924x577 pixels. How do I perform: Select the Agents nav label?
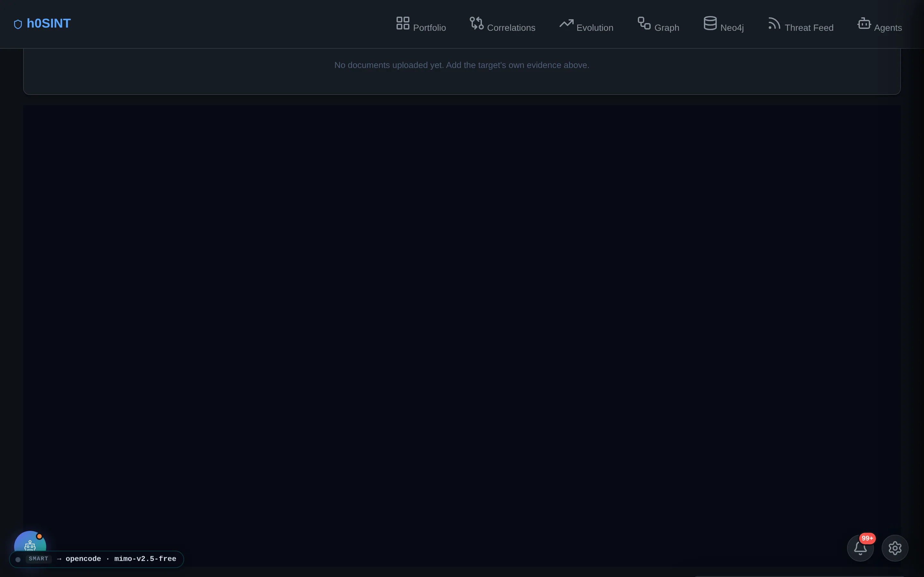pyautogui.click(x=888, y=28)
